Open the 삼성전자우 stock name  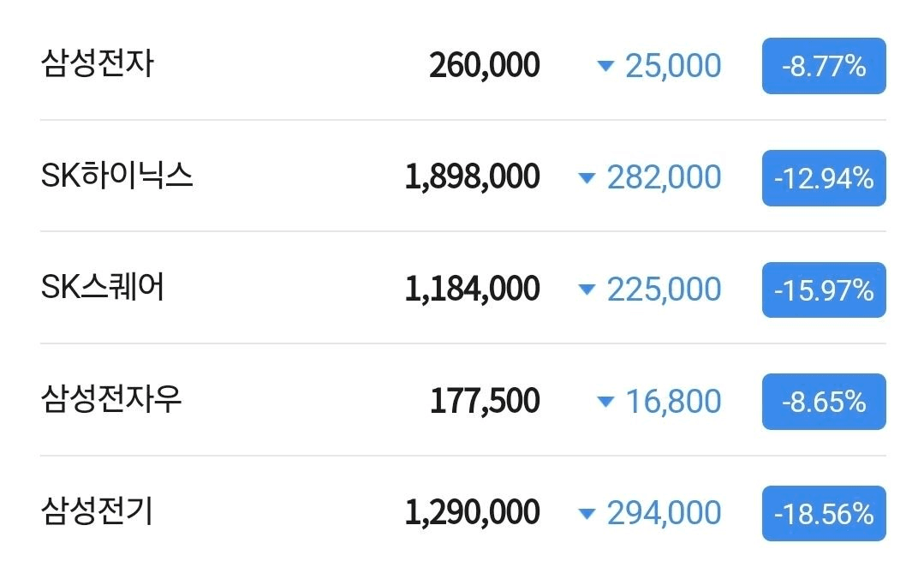(110, 399)
